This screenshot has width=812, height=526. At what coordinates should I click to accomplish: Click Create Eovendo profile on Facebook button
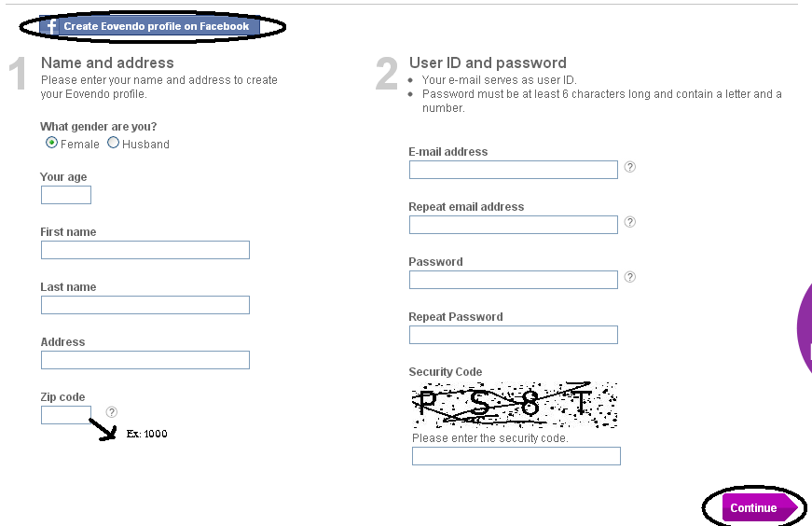pyautogui.click(x=150, y=26)
